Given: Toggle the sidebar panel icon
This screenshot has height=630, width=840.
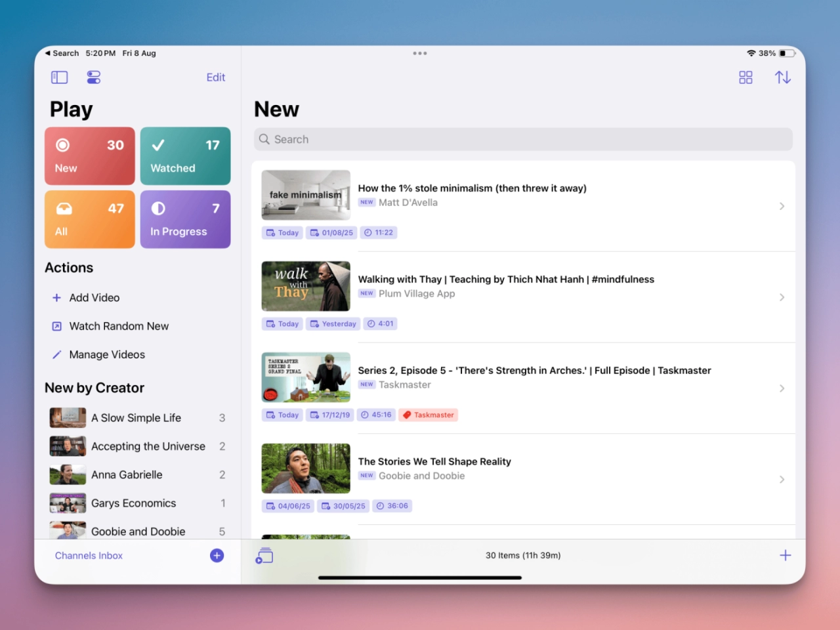Looking at the screenshot, I should coord(60,77).
